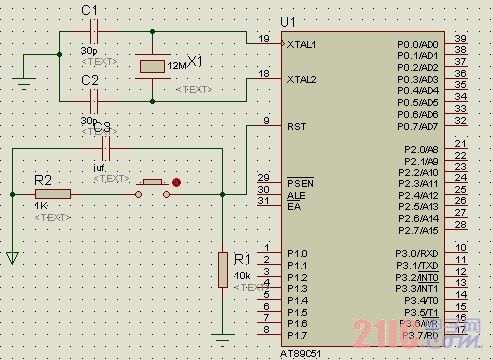Select capacitor C1 symbol
493x360 pixels.
(94, 32)
